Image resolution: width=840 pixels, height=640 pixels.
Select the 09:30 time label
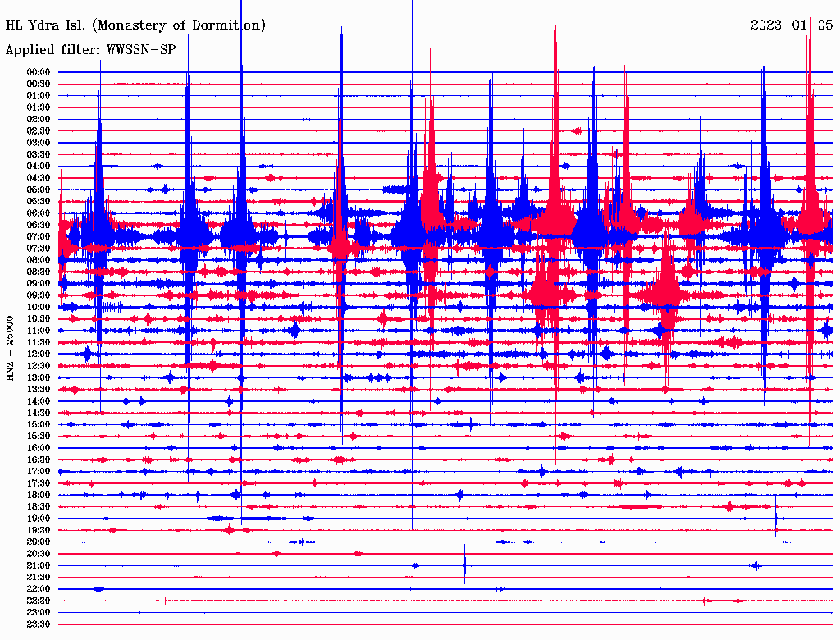[x=39, y=296]
